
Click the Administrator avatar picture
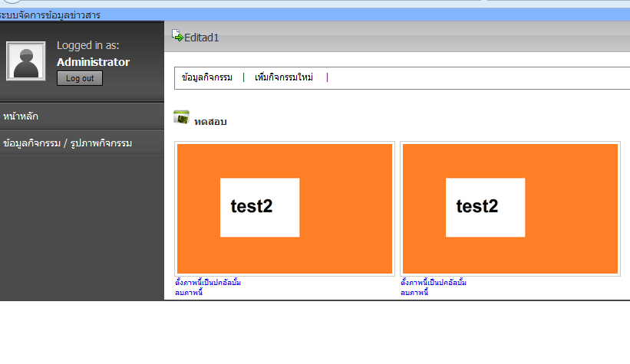point(26,61)
